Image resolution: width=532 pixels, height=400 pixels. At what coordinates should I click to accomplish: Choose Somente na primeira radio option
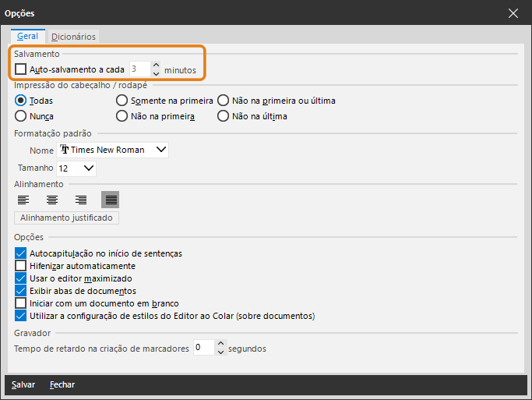click(122, 101)
